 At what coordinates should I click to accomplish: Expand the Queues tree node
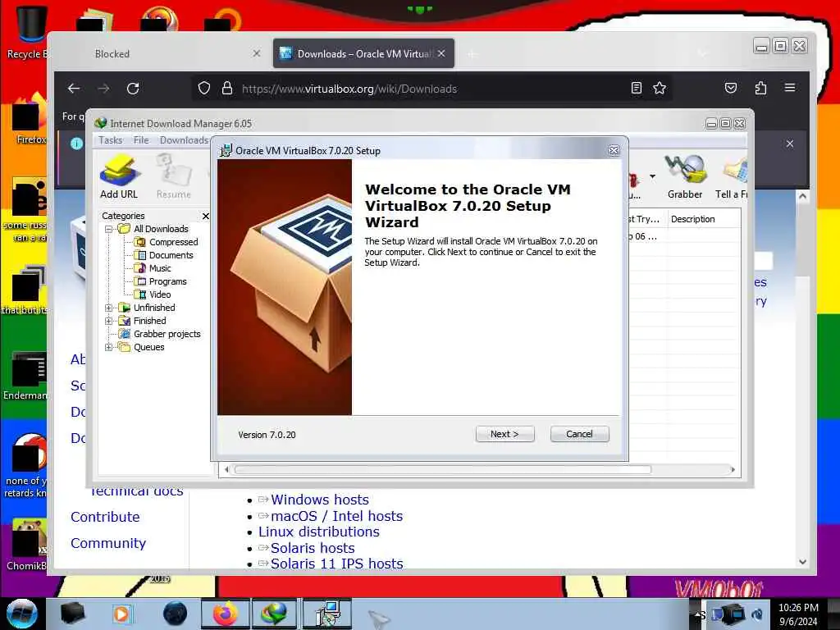click(x=109, y=347)
